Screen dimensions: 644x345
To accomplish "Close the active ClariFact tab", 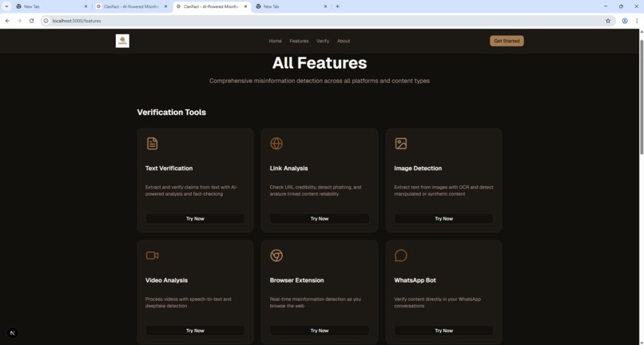I will (245, 6).
